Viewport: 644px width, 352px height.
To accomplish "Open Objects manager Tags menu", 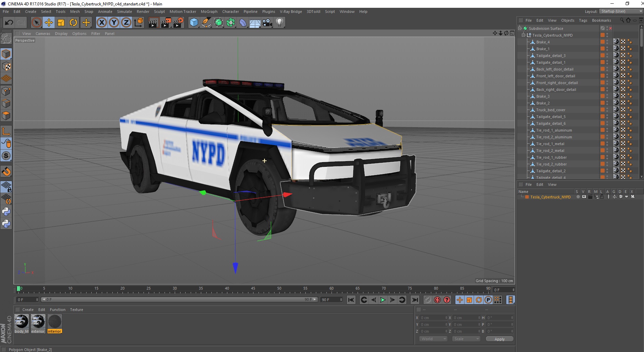I will (583, 20).
